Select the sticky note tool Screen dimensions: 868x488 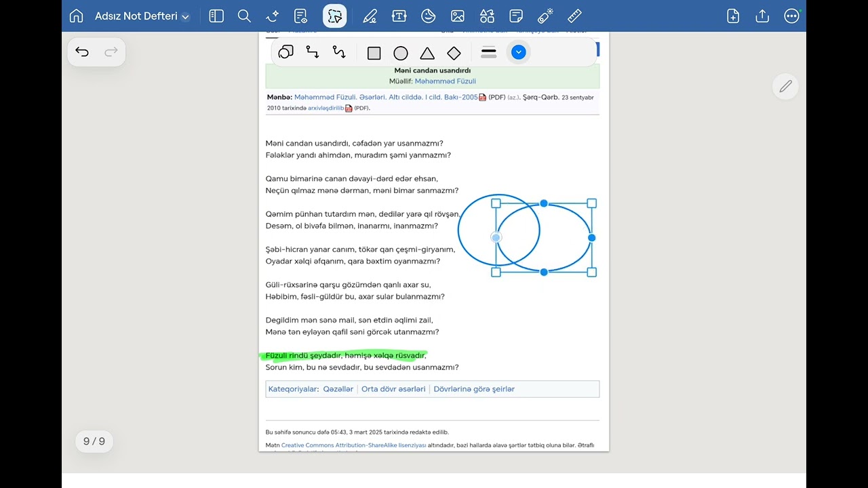[x=516, y=16]
